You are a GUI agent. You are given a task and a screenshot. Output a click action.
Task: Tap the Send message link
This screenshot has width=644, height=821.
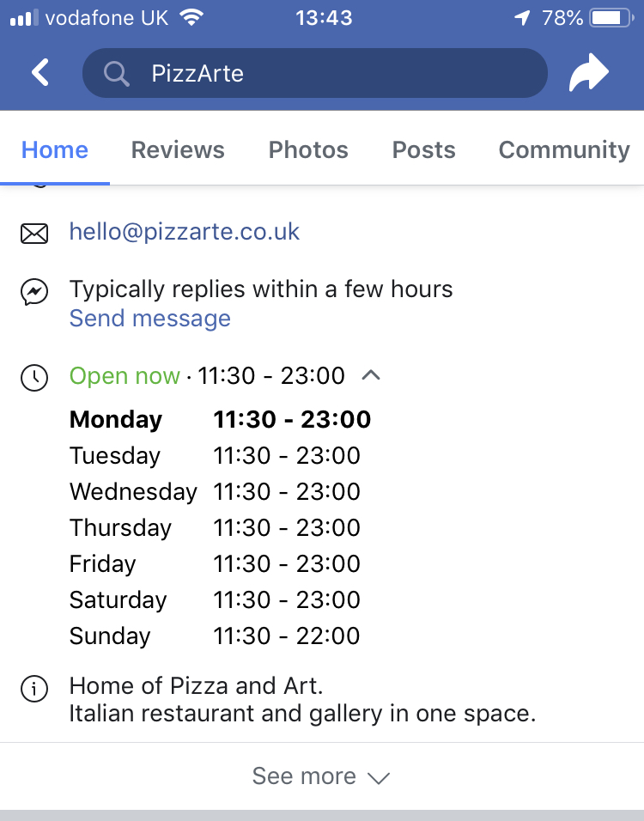point(150,319)
